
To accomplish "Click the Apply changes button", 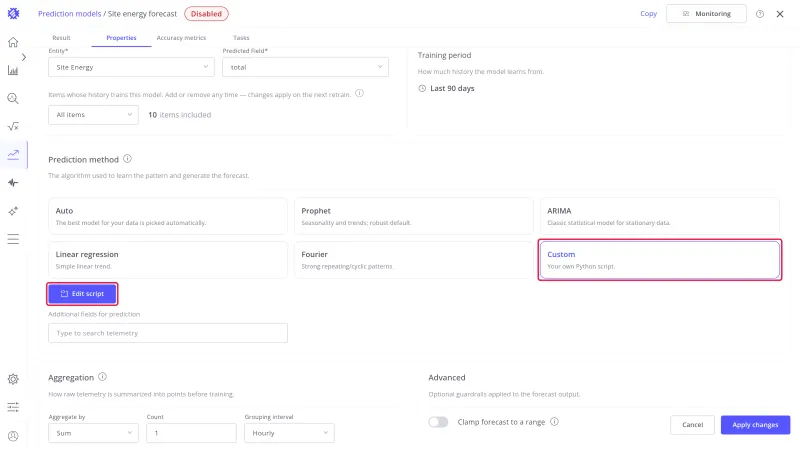I will pyautogui.click(x=755, y=424).
